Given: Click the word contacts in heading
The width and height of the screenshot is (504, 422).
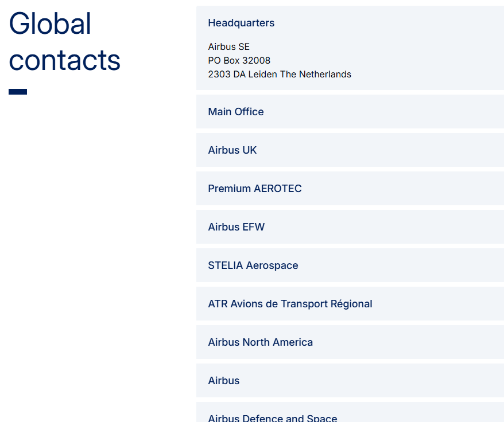Looking at the screenshot, I should coord(65,60).
